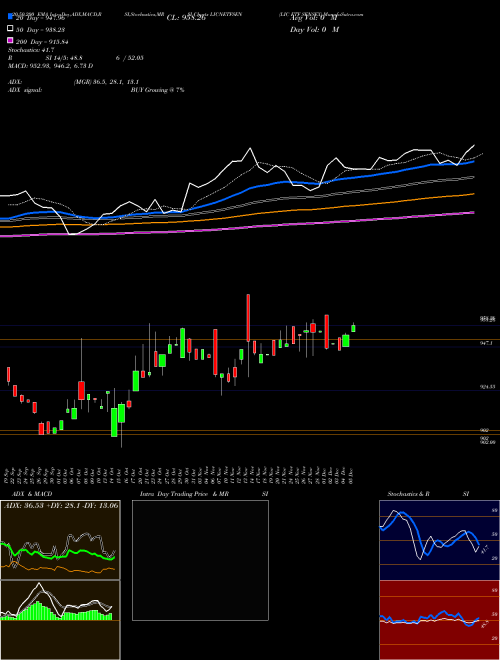Open the ADX line chart panel
The height and width of the screenshot is (660, 500).
(x=60, y=540)
